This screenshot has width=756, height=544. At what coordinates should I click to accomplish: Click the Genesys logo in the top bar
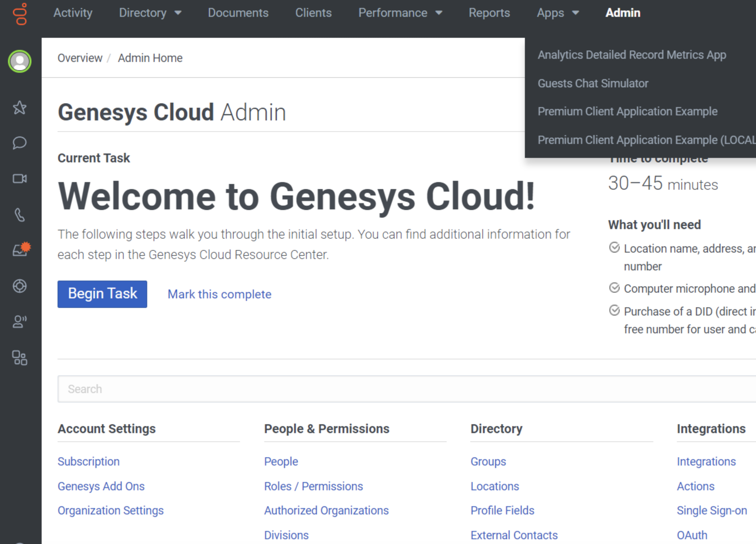20,14
